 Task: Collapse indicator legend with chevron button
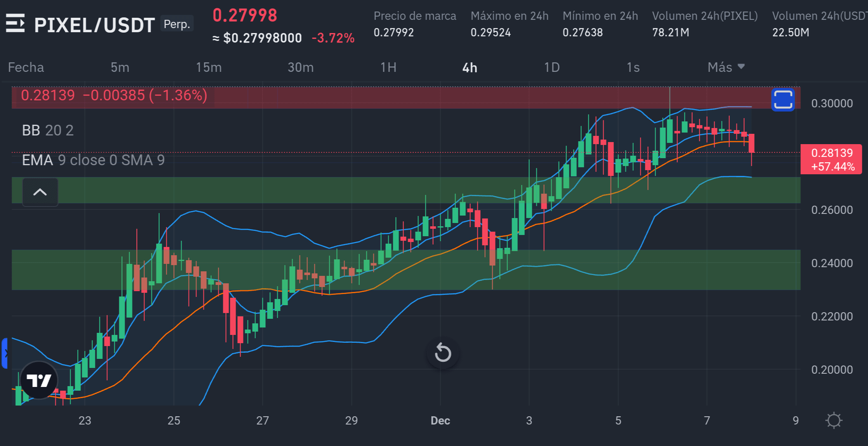tap(40, 192)
